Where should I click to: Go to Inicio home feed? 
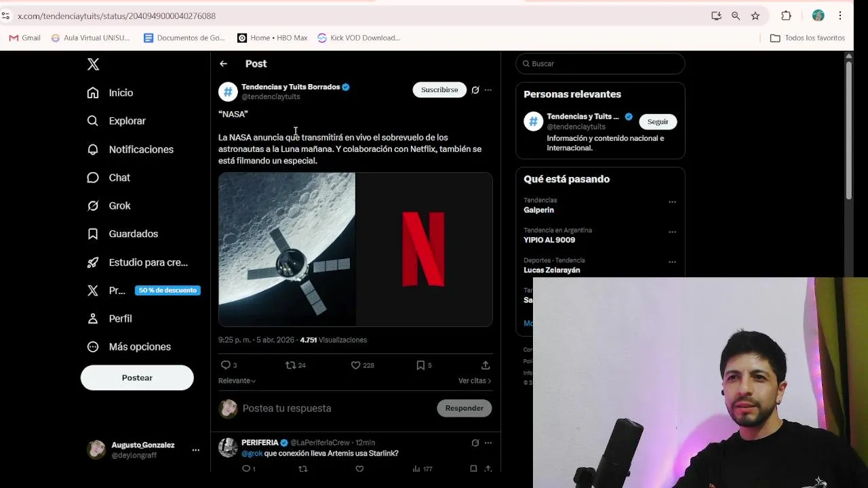tap(110, 93)
